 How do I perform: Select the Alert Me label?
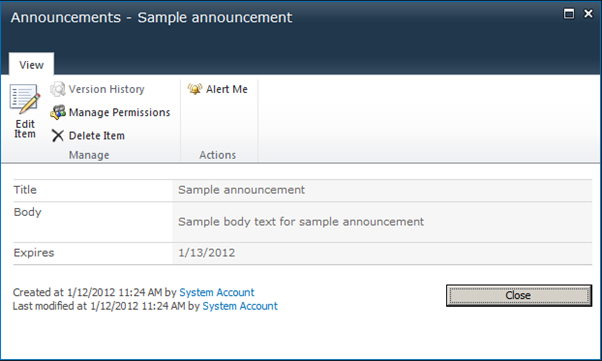(x=227, y=89)
